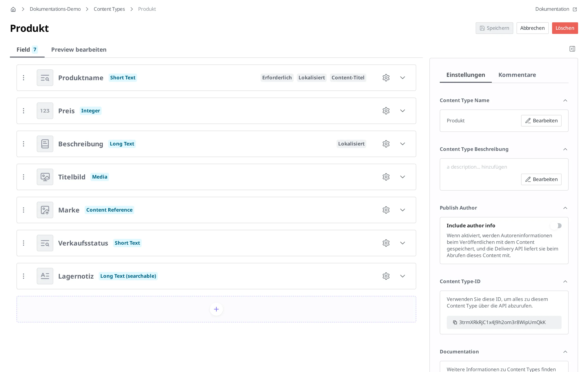Click the Short Text type icon of Produktname
Viewport: 588px width, 372px height.
tap(45, 78)
